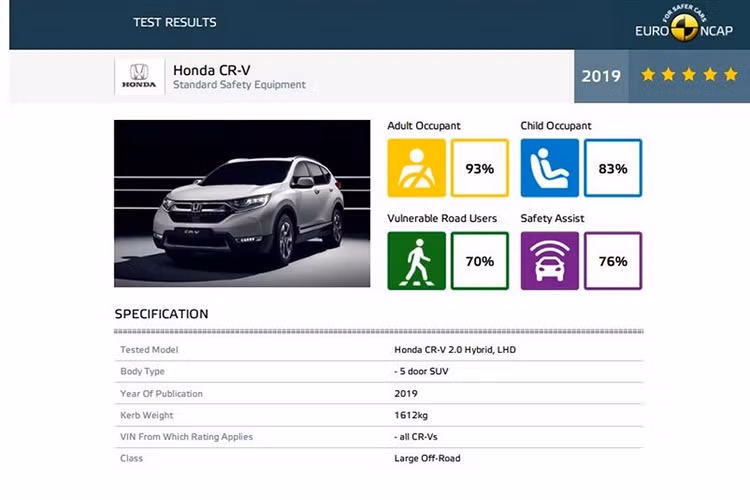Click the Adult Occupant label
Viewport: 750px width, 500px height.
pyautogui.click(x=424, y=126)
